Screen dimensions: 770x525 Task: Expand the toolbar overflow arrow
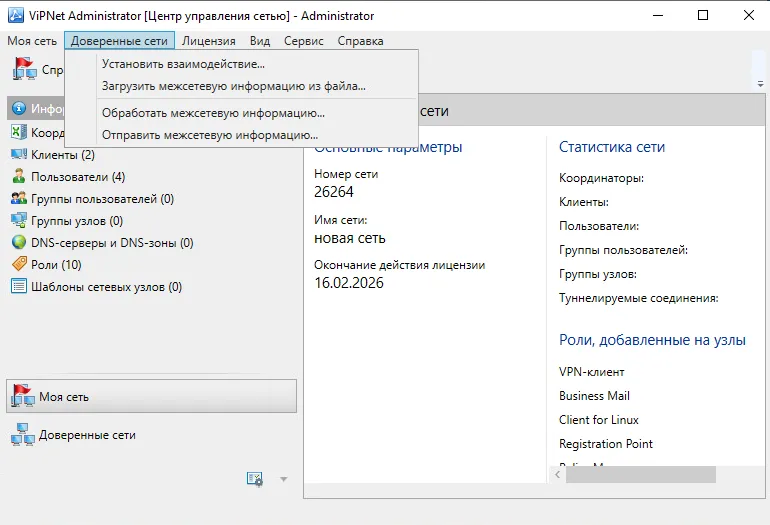click(x=760, y=84)
